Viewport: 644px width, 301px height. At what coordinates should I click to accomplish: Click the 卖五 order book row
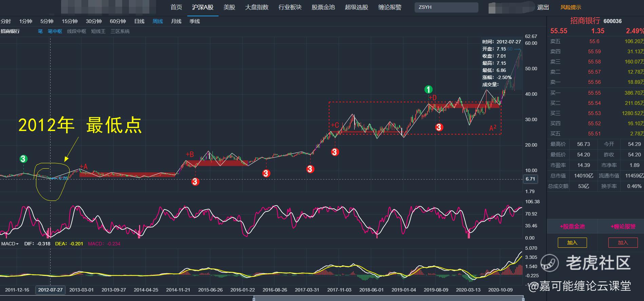tap(595, 41)
